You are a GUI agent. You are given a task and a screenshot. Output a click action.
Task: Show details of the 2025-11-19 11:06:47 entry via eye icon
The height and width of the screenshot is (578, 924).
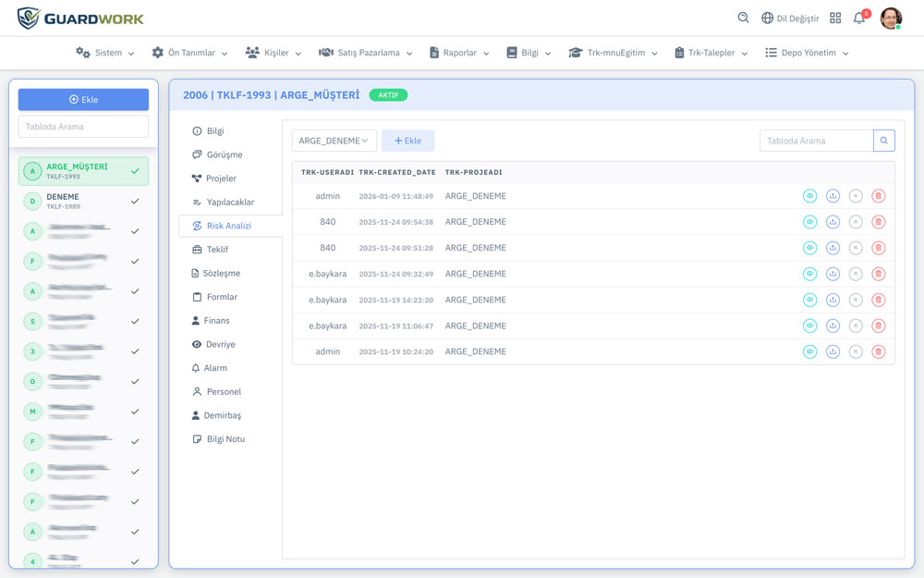[809, 326]
